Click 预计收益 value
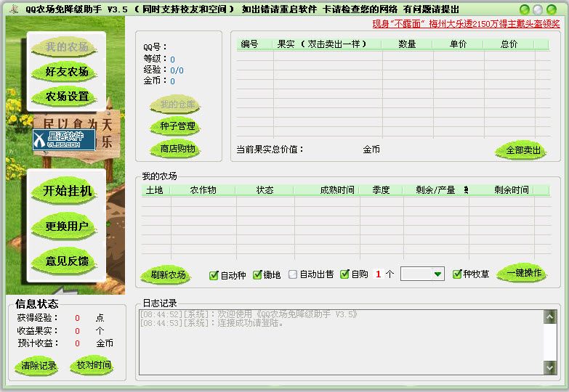569x392 pixels. pos(77,343)
